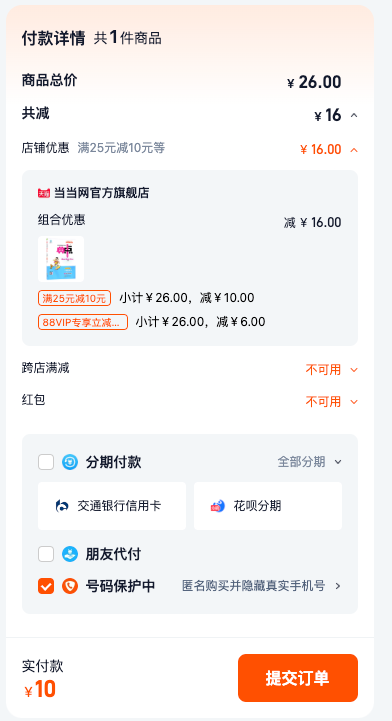Click the Huabei installment logo icon
The height and width of the screenshot is (721, 392).
(x=218, y=506)
